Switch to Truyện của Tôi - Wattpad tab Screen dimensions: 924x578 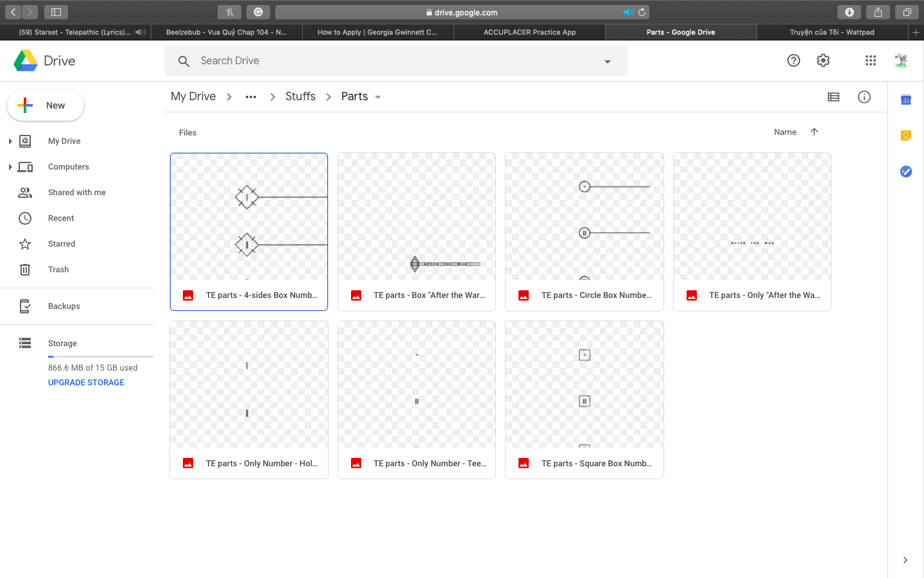point(832,32)
